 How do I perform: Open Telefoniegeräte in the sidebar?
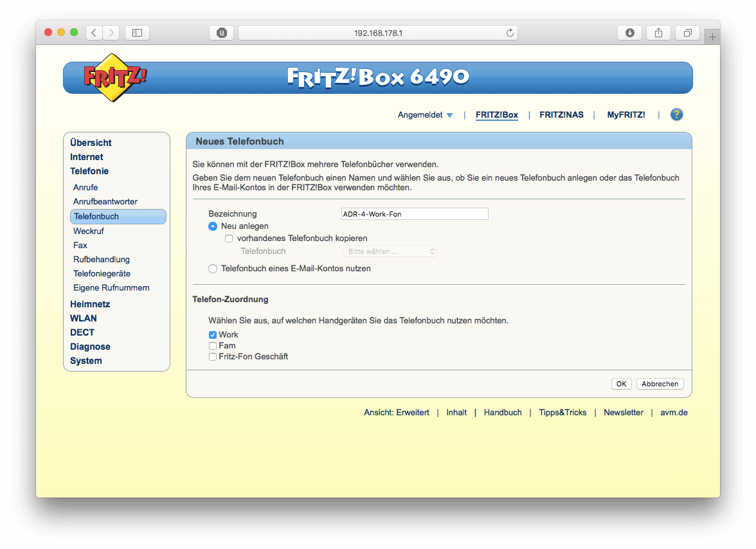[102, 274]
